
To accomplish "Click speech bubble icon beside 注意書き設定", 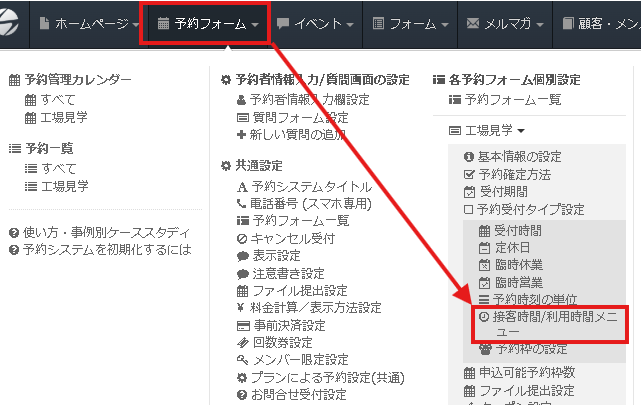I will click(x=242, y=274).
